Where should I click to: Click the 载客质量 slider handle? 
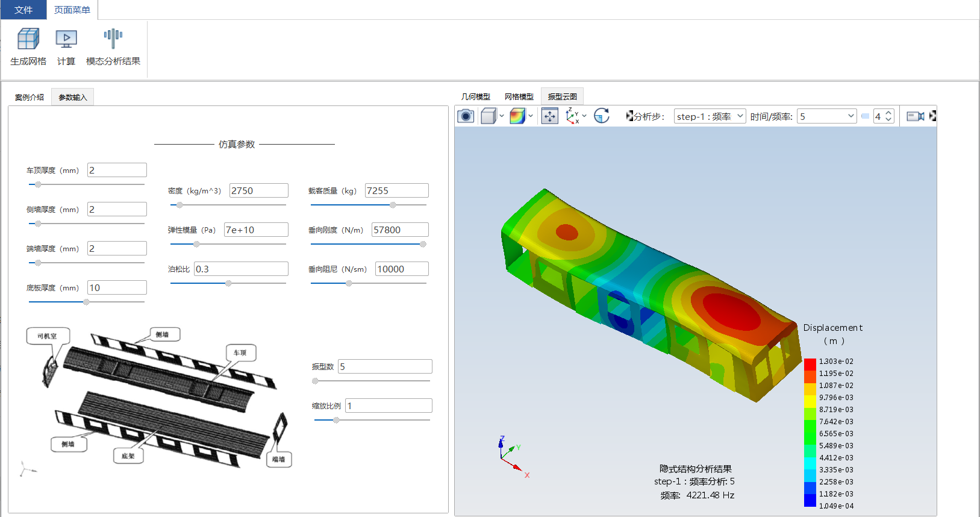(x=393, y=205)
